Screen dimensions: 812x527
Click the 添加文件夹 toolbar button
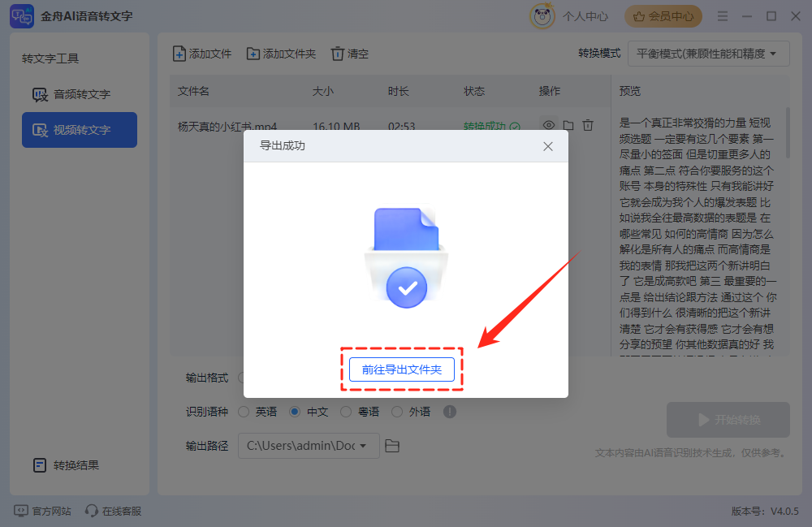tap(281, 54)
